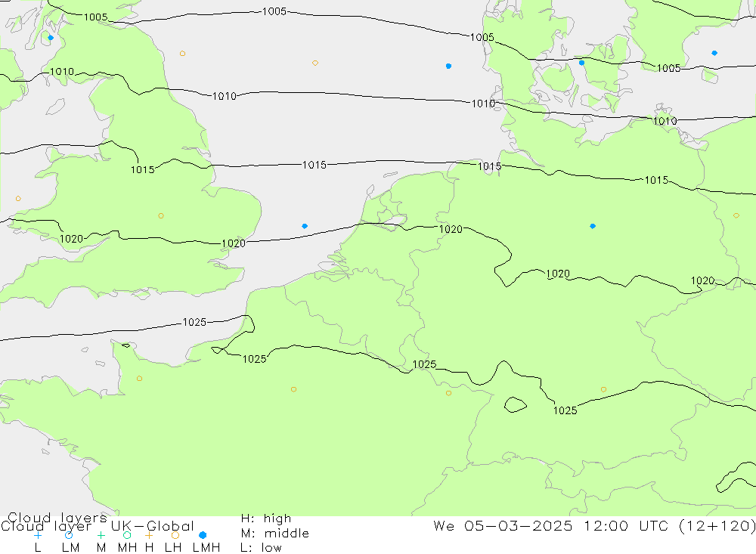Select the blue LMH marker over the Danish islands
The height and width of the screenshot is (554, 756).
point(581,63)
